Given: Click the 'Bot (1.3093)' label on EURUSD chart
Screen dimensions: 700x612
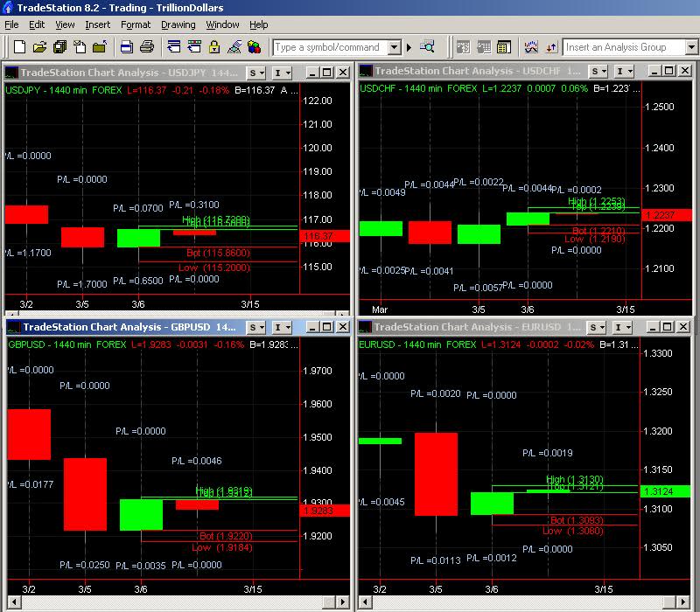Looking at the screenshot, I should tap(577, 520).
